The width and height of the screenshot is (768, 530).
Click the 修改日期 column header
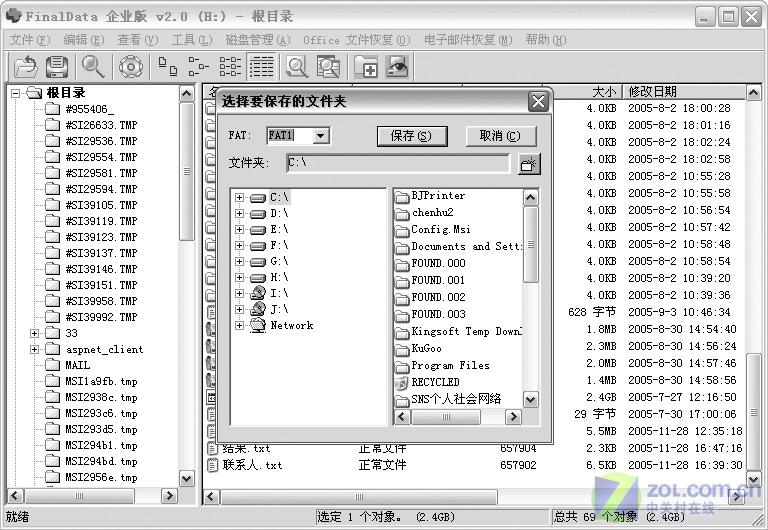click(684, 92)
